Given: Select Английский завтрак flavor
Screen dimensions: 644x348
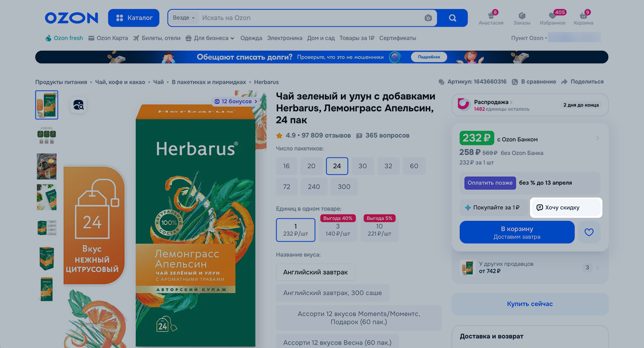Looking at the screenshot, I should tap(315, 272).
